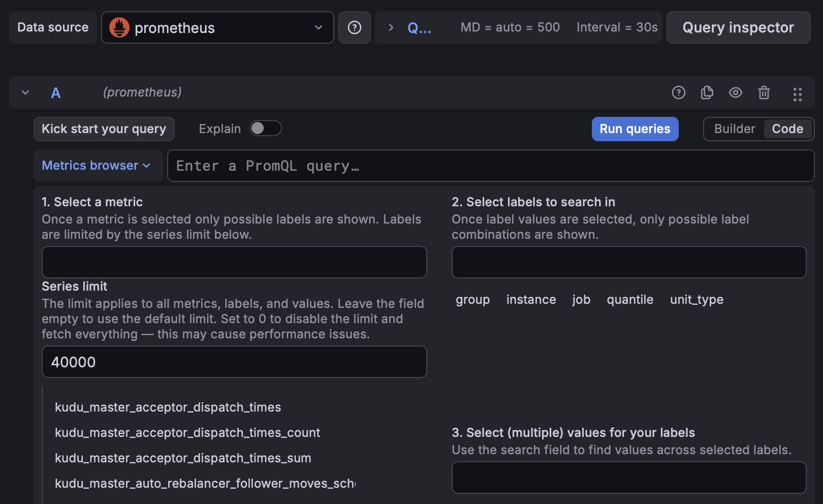The height and width of the screenshot is (504, 823).
Task: Select metric kudu_master_acceptor_dispatch_times_sum
Action: 183,458
